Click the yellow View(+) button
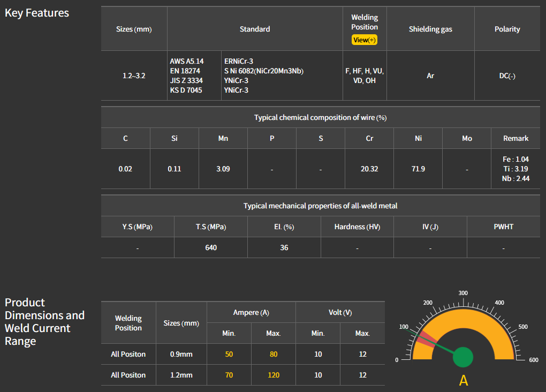Image resolution: width=546 pixels, height=392 pixels. [x=365, y=40]
